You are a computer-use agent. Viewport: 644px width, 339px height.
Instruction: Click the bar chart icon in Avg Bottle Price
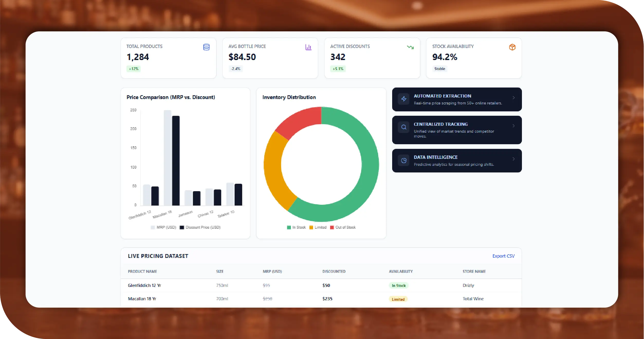pos(308,47)
